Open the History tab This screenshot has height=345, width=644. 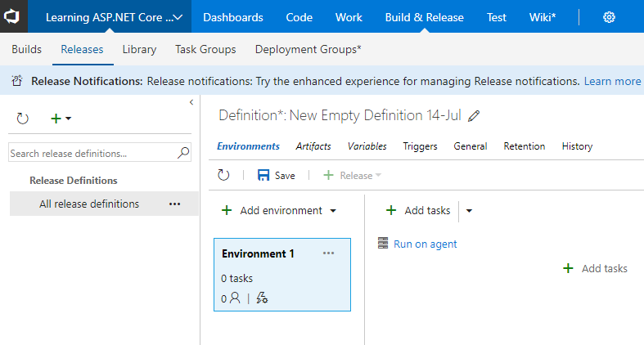click(577, 146)
